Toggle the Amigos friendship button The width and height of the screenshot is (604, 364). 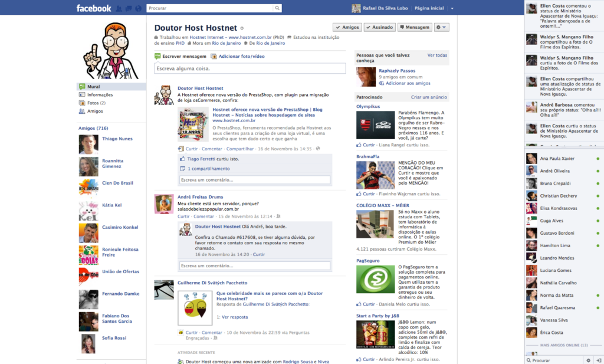click(347, 27)
